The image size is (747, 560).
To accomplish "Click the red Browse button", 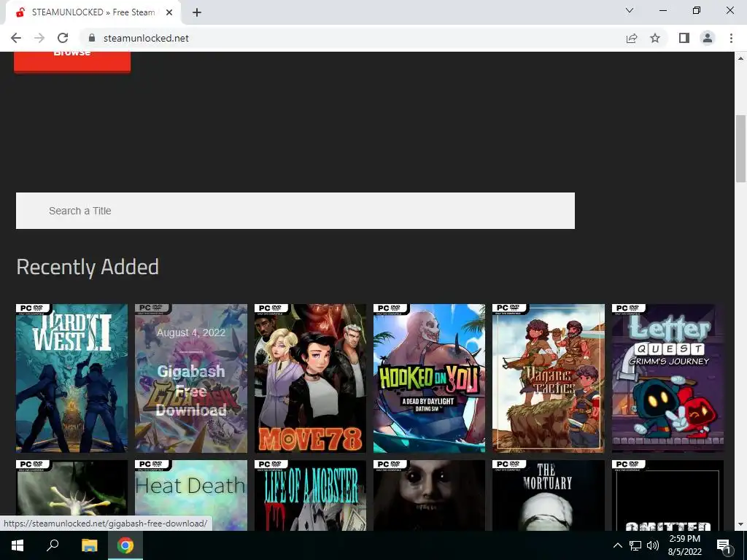I will (x=72, y=61).
